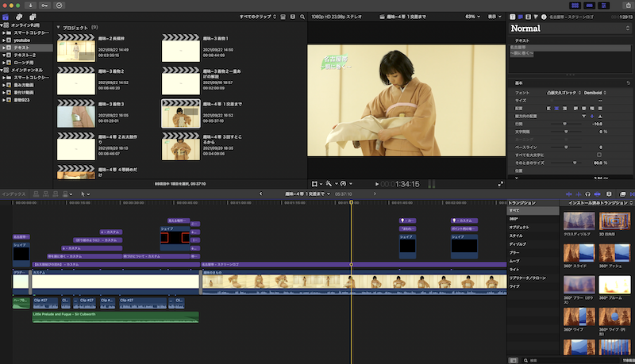Screen dimensions: 635x364
Task: Toggle the timeline panel layout button
Action: (588, 5)
